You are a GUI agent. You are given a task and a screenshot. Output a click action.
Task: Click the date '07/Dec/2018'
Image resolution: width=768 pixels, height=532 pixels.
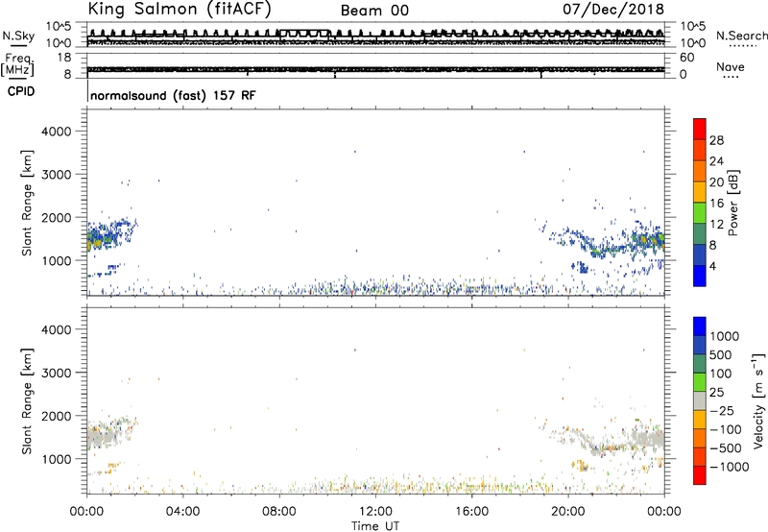tap(613, 10)
